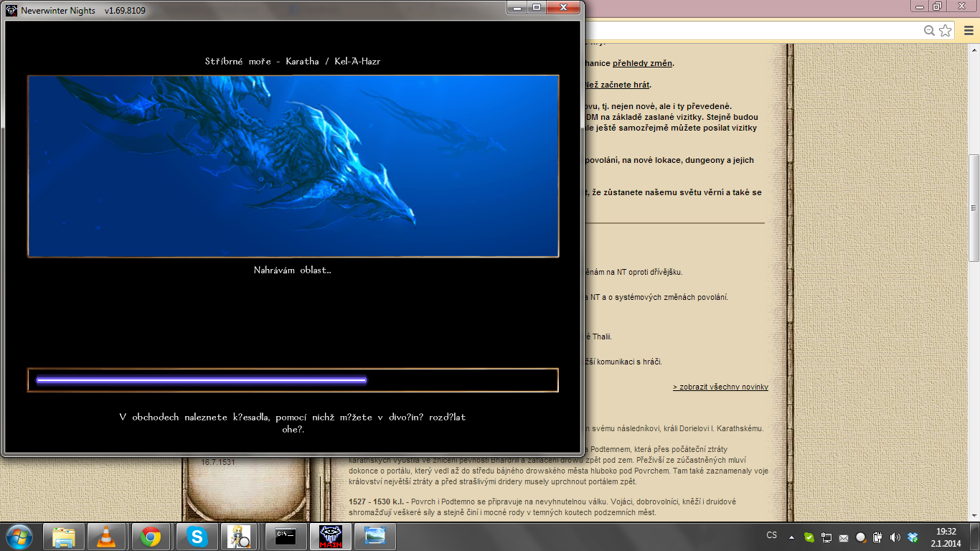Maximize the Neverwinter Nights window
The image size is (980, 551).
click(535, 7)
